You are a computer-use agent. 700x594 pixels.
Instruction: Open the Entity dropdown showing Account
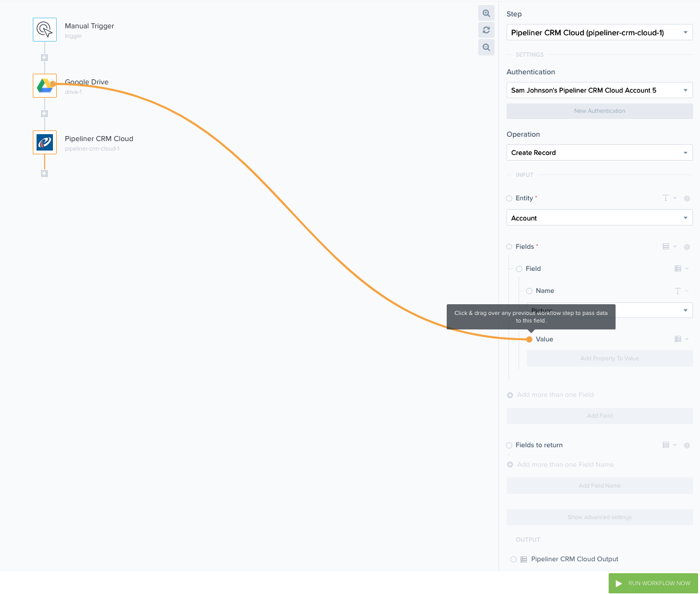coord(599,217)
